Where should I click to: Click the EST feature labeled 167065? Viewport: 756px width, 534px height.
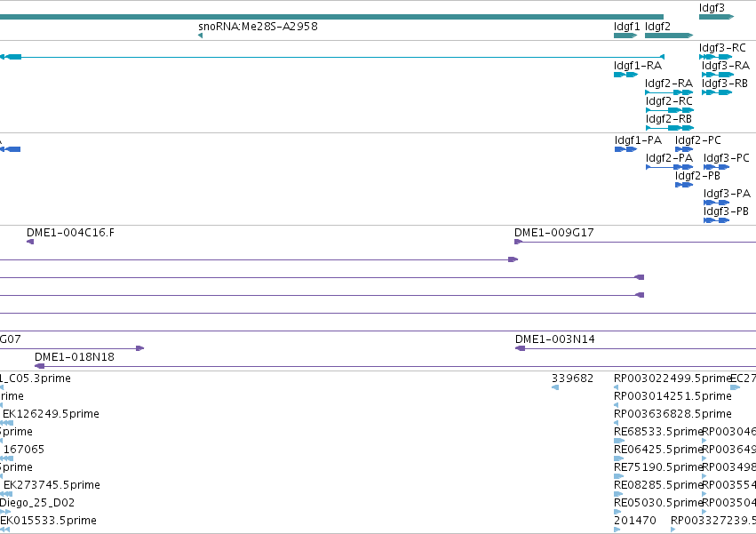click(24, 450)
